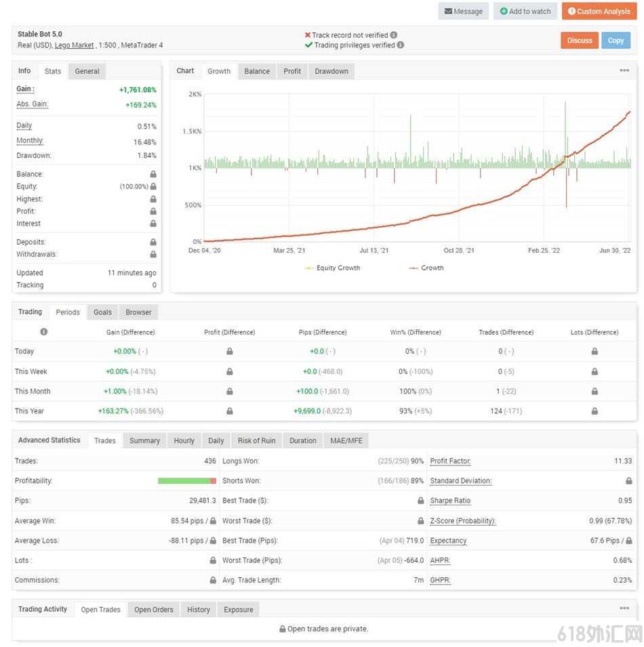Screen dimensions: 644x647
Task: Click the green-red Profitability bar
Action: [x=187, y=481]
